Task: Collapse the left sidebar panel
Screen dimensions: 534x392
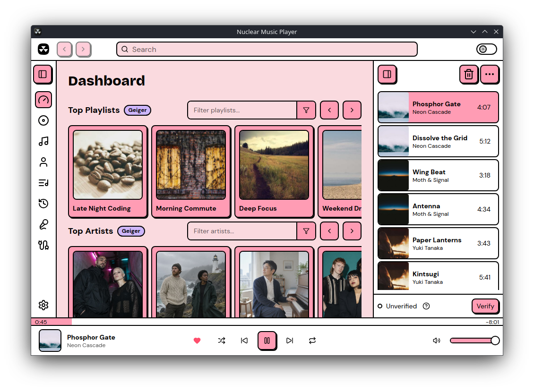Action: coord(43,74)
